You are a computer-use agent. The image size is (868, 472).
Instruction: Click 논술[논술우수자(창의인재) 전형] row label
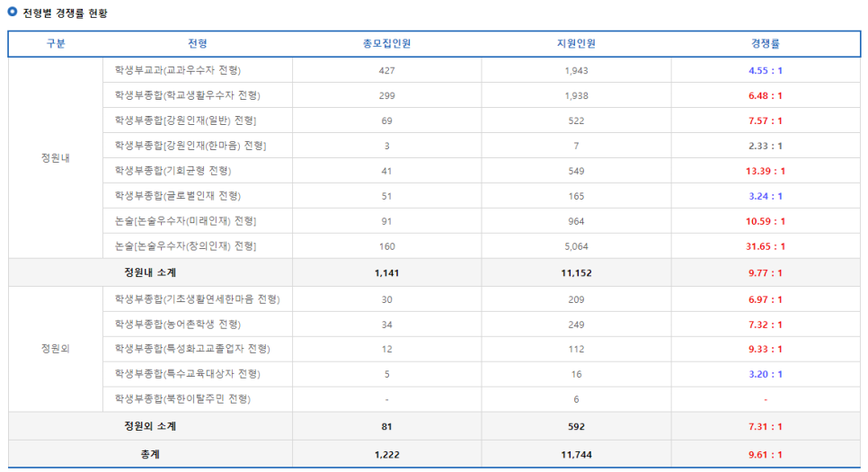pyautogui.click(x=185, y=246)
